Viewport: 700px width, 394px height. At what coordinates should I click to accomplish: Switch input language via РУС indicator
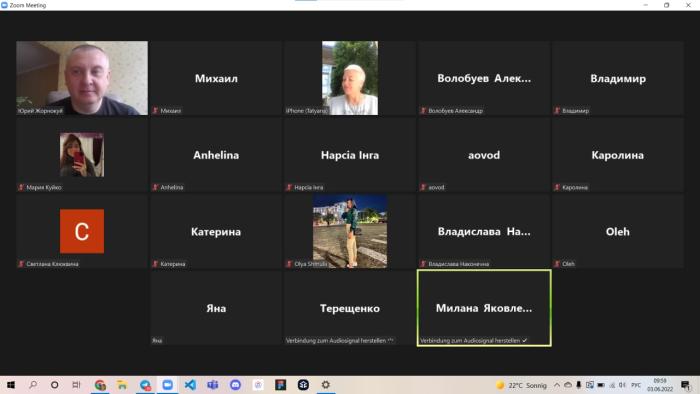(636, 385)
